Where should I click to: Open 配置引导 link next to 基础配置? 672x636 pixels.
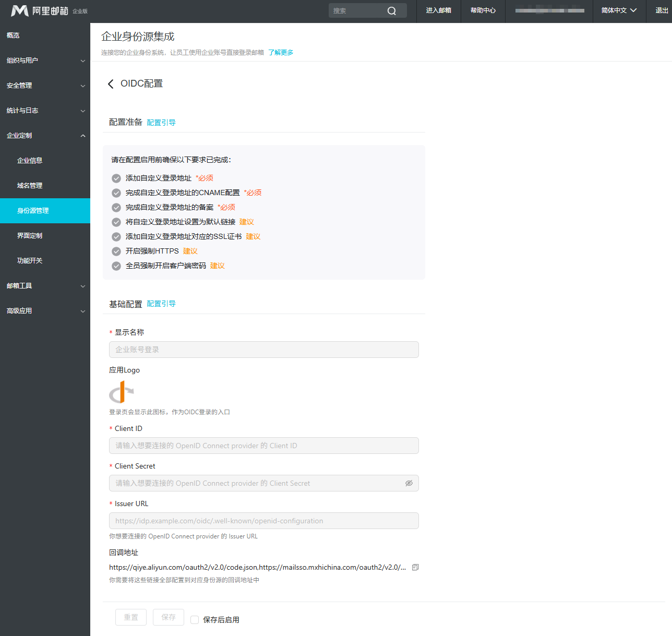pos(161,304)
